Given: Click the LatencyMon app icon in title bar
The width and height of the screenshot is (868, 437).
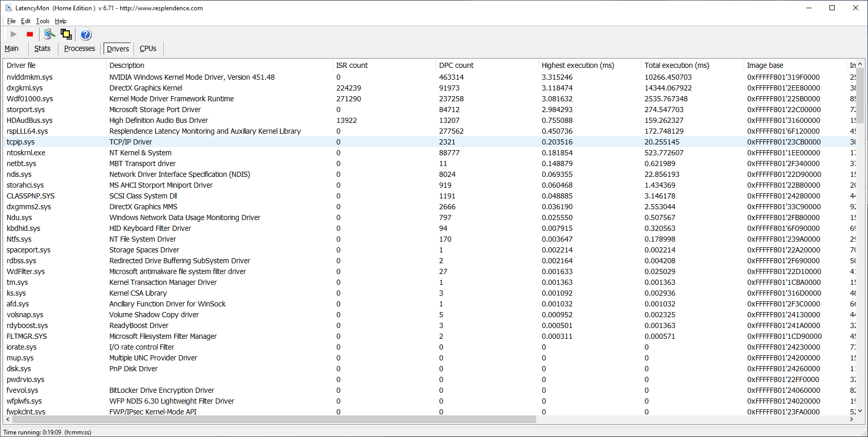Looking at the screenshot, I should pyautogui.click(x=9, y=8).
